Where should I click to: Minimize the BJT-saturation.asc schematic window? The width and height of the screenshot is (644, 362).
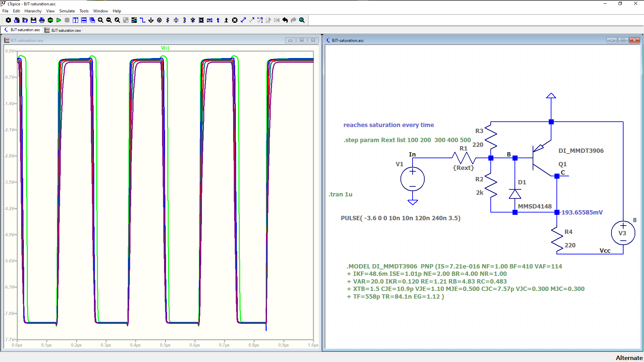611,40
